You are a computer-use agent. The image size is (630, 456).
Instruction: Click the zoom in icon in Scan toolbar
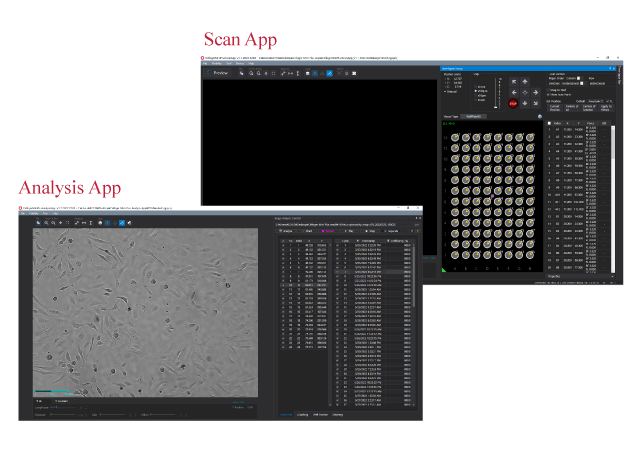point(254,73)
